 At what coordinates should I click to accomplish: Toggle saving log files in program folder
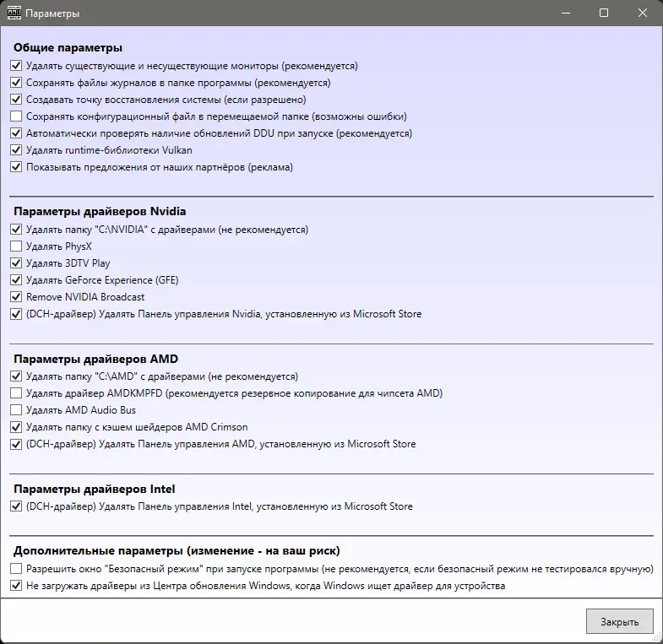click(16, 83)
